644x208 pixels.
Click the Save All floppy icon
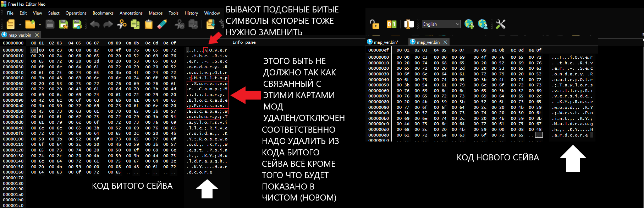pyautogui.click(x=77, y=24)
